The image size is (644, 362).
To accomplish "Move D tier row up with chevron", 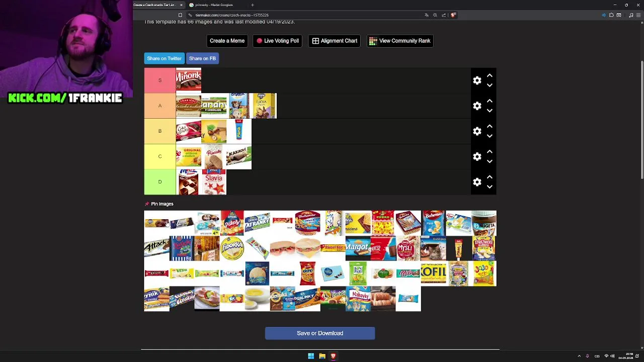I will coord(490,177).
